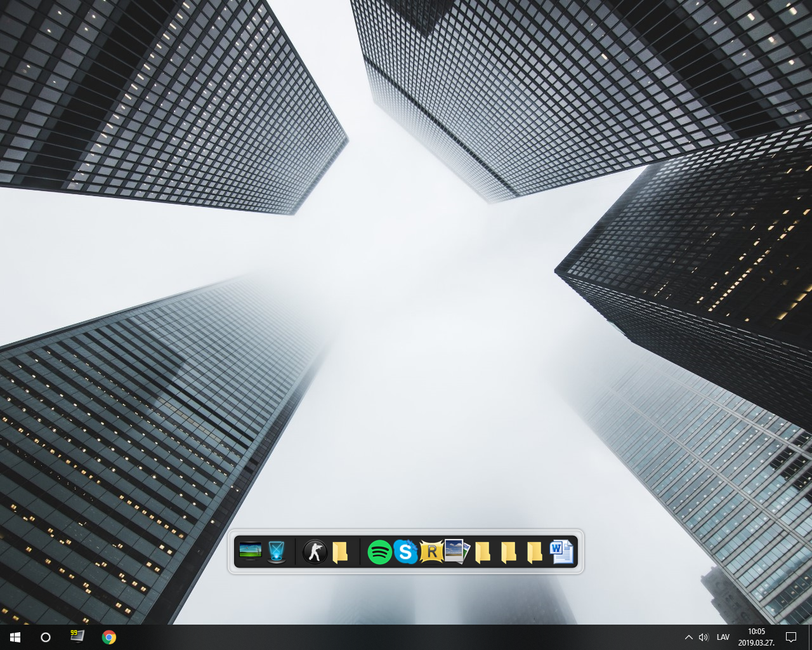Open Skype from the dock
812x650 pixels.
(x=405, y=552)
